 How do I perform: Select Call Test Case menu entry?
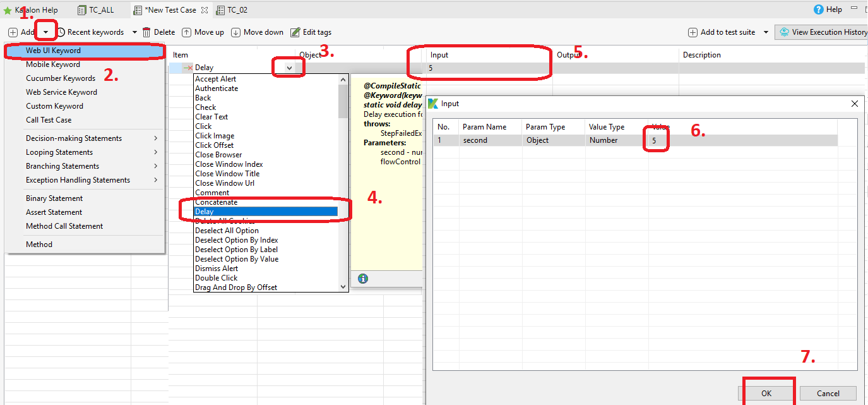[85, 120]
